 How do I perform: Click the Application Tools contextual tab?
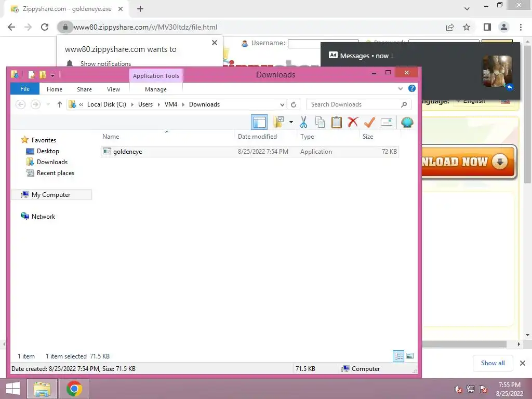tap(156, 76)
